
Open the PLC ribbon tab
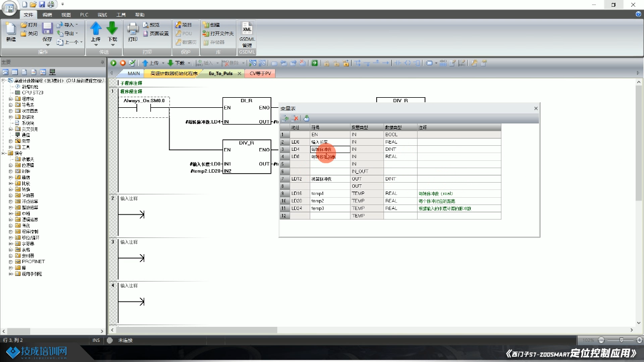point(84,15)
